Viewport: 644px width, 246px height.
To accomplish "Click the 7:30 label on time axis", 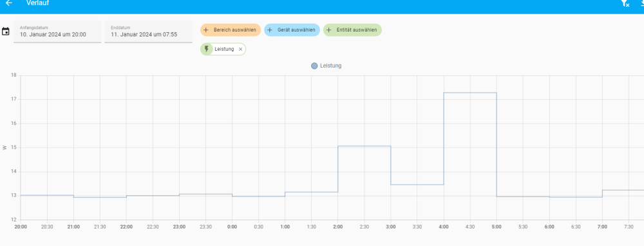I will [x=629, y=227].
